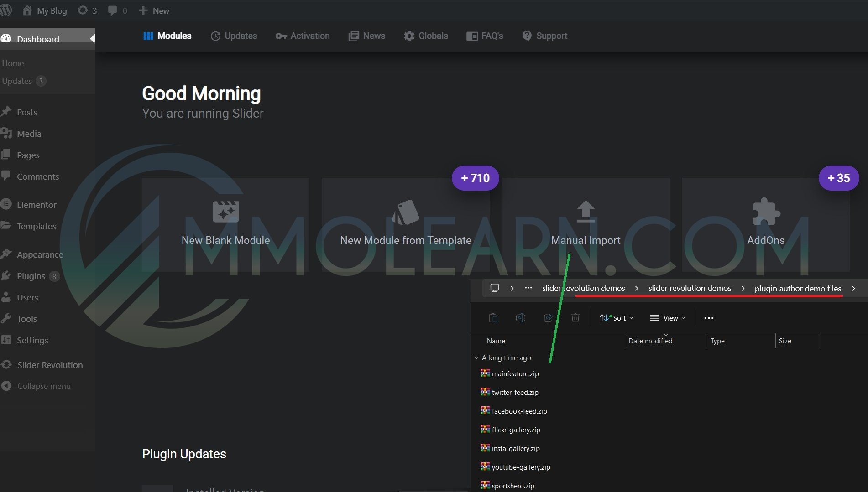Open the Support tab

click(x=545, y=36)
